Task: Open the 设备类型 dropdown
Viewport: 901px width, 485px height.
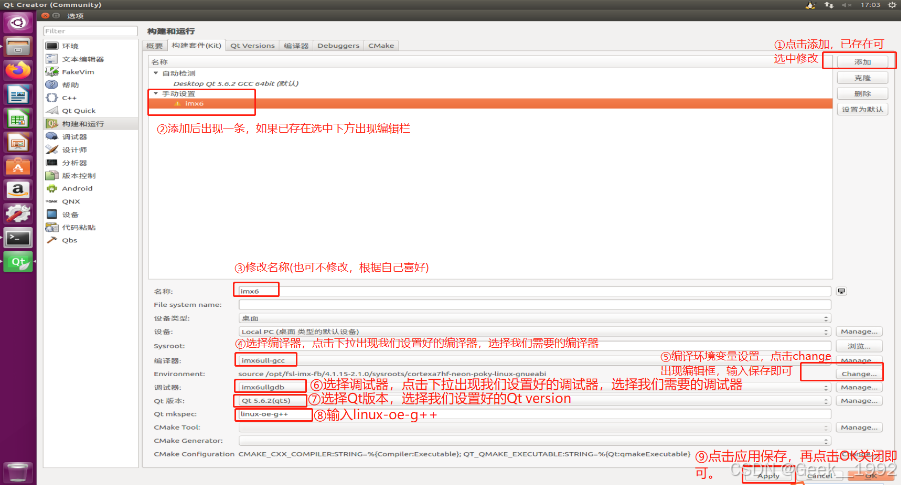Action: (x=534, y=318)
